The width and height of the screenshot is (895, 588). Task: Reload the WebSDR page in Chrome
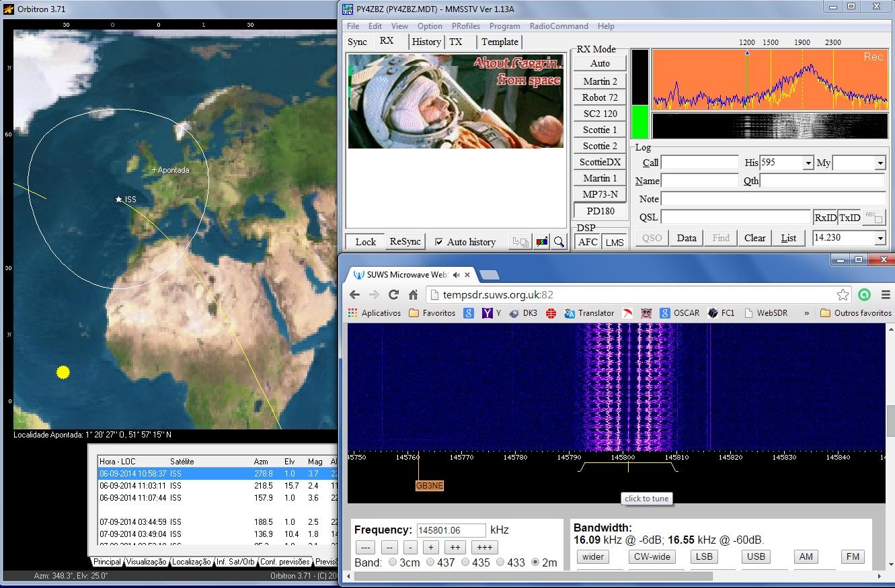click(x=393, y=294)
